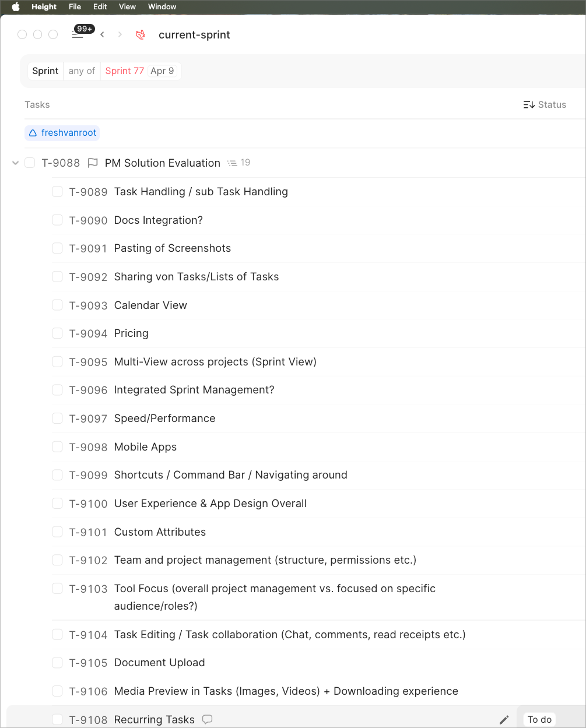The width and height of the screenshot is (586, 728).
Task: Check the box for T-9094 Pricing
Action: [57, 333]
